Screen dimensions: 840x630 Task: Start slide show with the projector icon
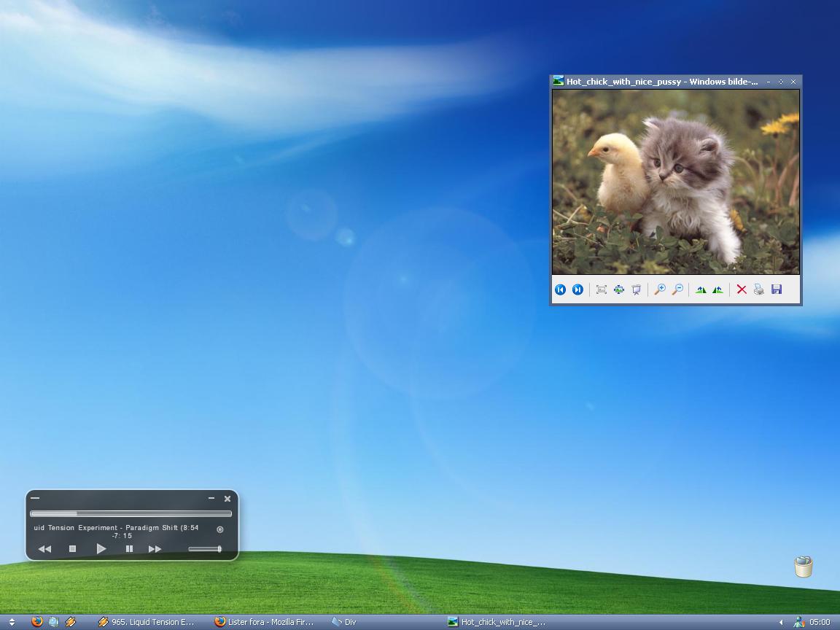click(x=637, y=289)
